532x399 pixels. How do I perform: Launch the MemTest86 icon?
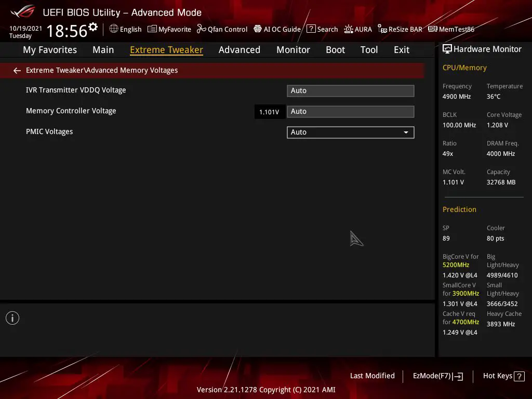433,29
